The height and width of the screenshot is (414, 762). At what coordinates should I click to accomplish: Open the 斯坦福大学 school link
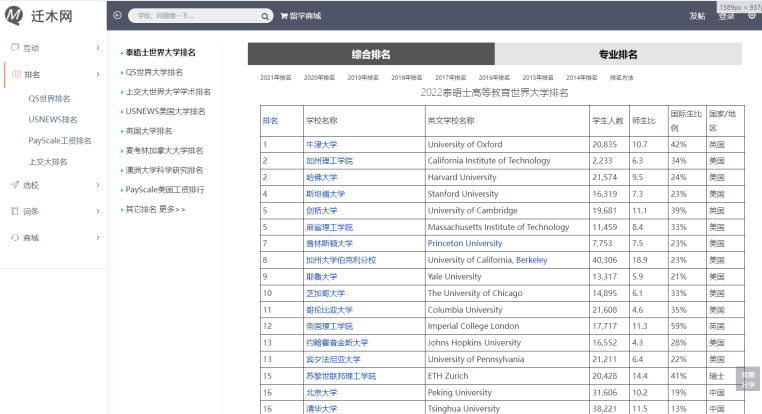[325, 194]
